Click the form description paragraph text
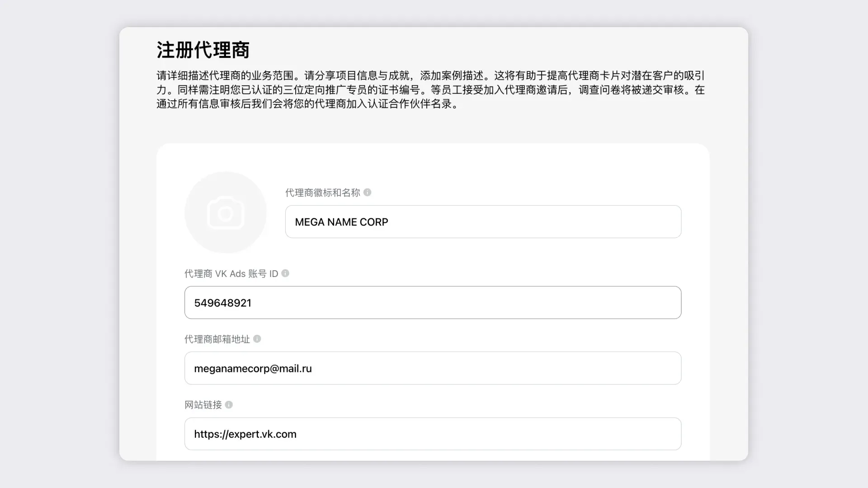This screenshot has height=488, width=868. pos(429,89)
